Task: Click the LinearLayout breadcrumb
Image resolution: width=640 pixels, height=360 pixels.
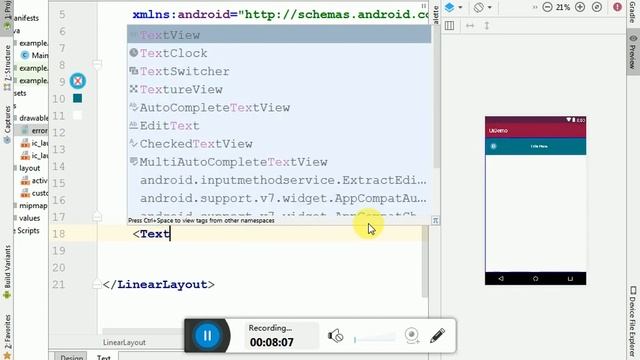Action: pos(124,342)
